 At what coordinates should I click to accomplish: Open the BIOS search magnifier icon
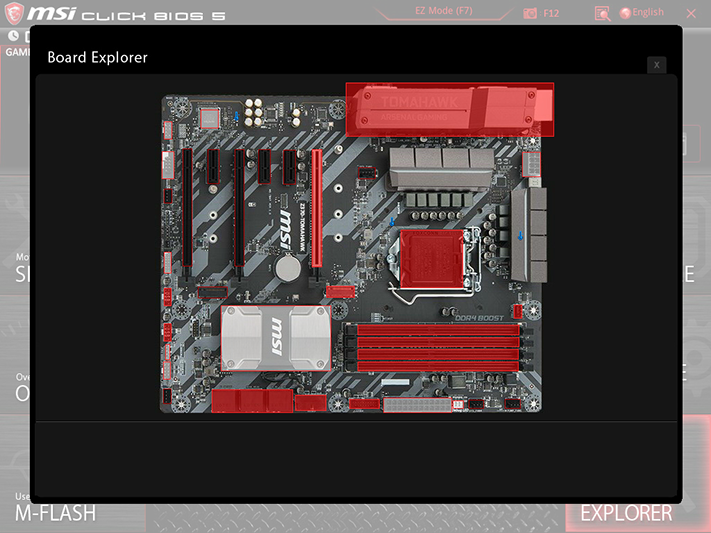602,14
